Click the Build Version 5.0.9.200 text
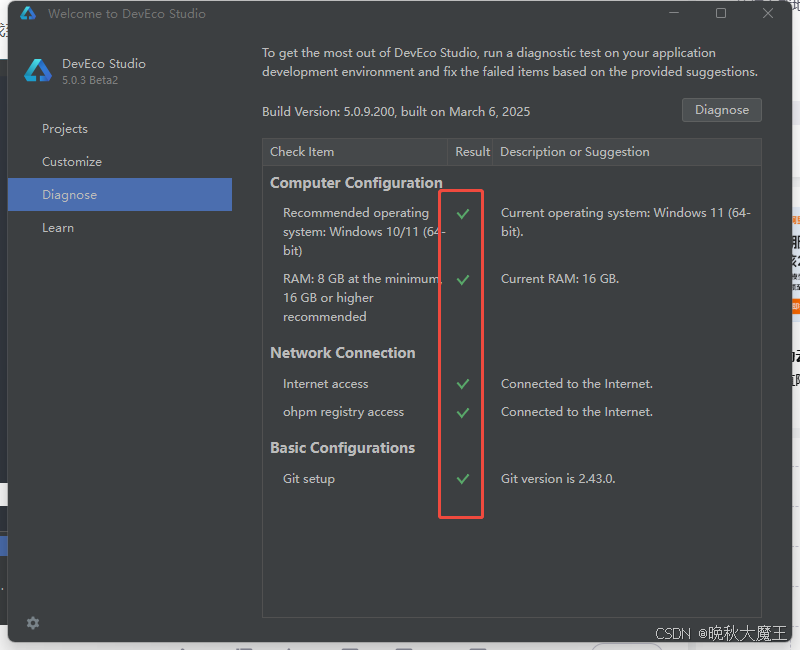This screenshot has width=800, height=650. click(x=396, y=112)
